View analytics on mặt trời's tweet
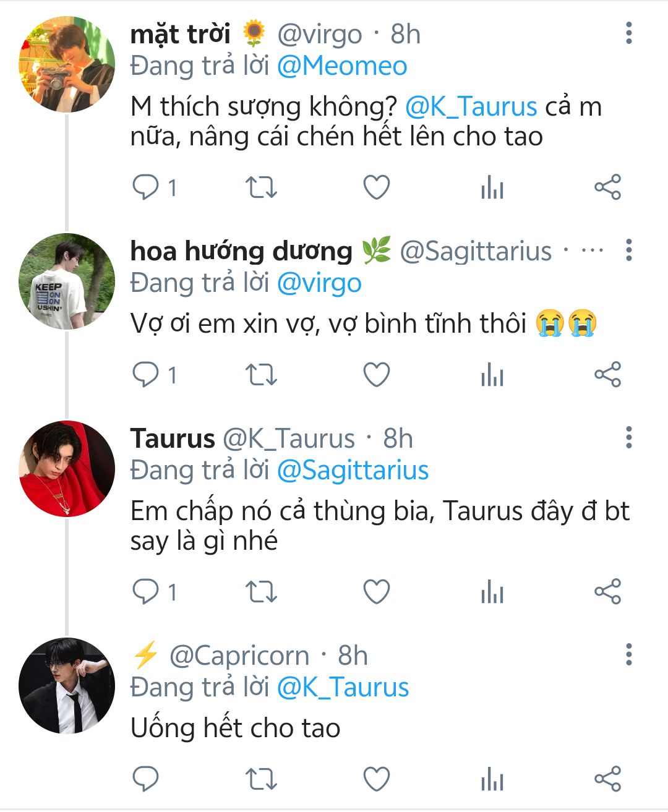668x812 pixels. point(492,187)
